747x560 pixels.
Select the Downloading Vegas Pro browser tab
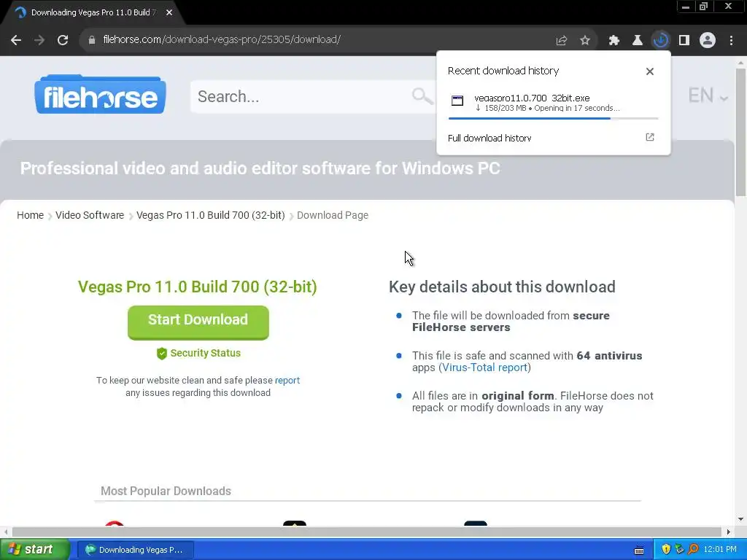(x=93, y=13)
